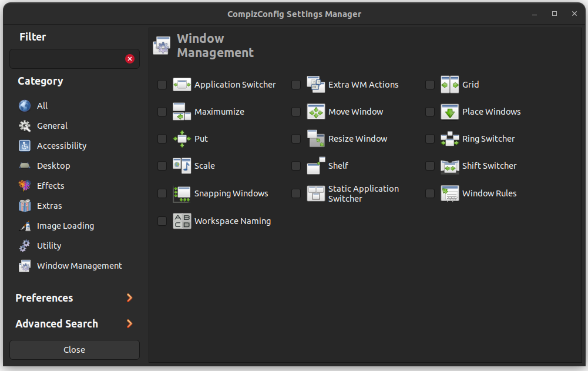
Task: Expand Preferences with its orange chevron
Action: [x=129, y=298]
